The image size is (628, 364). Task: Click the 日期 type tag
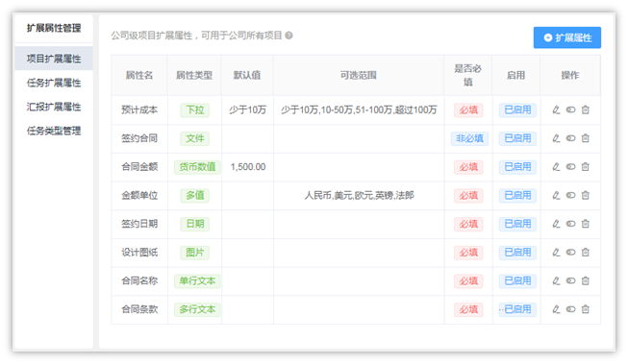point(194,224)
